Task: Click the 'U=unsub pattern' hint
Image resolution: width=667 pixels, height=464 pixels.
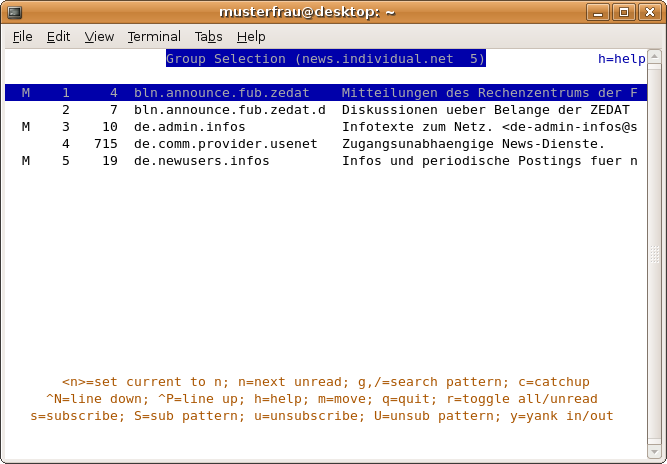Action: [434, 416]
